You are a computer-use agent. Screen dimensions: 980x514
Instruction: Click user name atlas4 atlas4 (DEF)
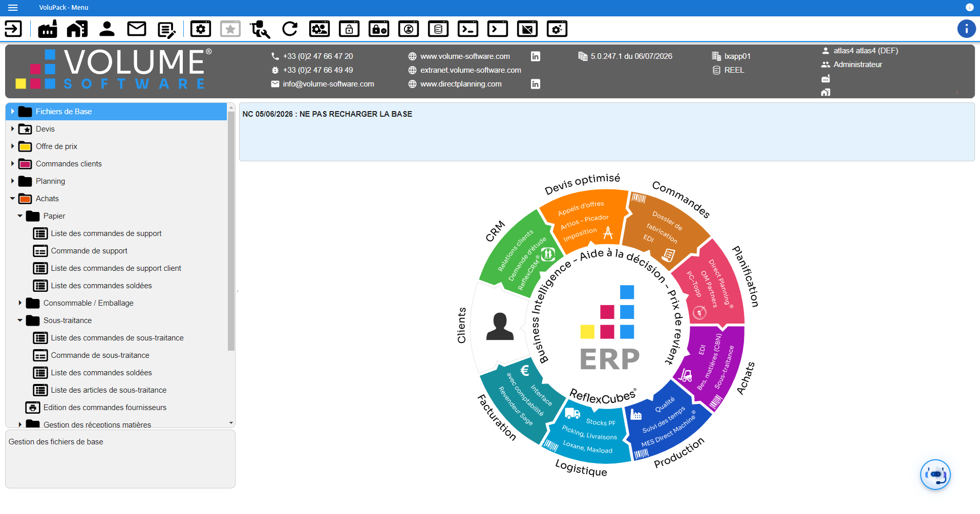(x=866, y=51)
